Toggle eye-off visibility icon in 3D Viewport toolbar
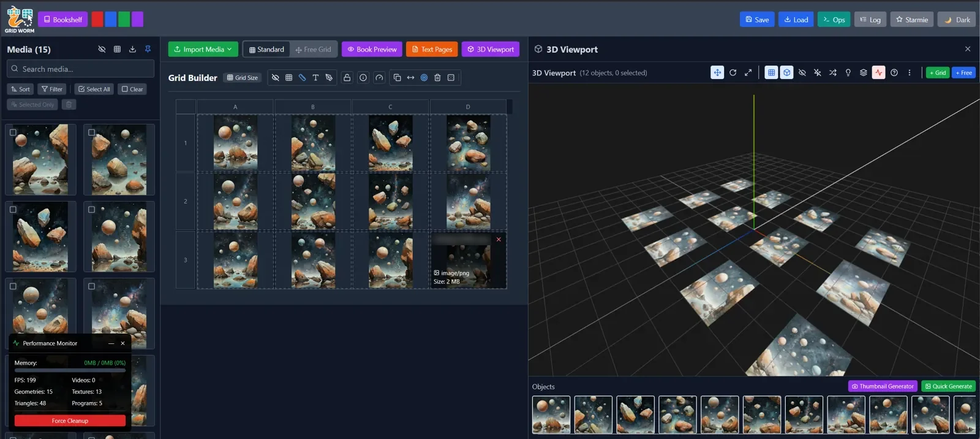980x439 pixels. pos(802,72)
